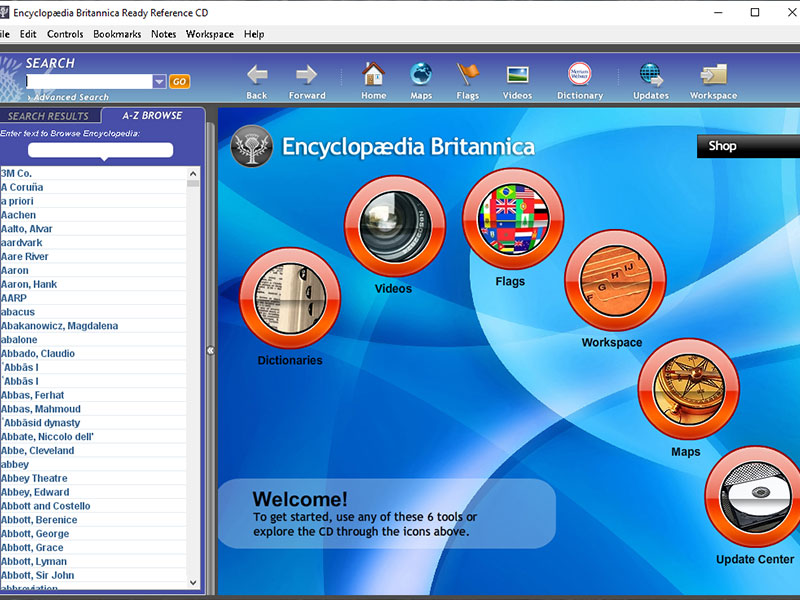Select the 'Abbe, Cleveland' entry
800x600 pixels.
coord(93,451)
